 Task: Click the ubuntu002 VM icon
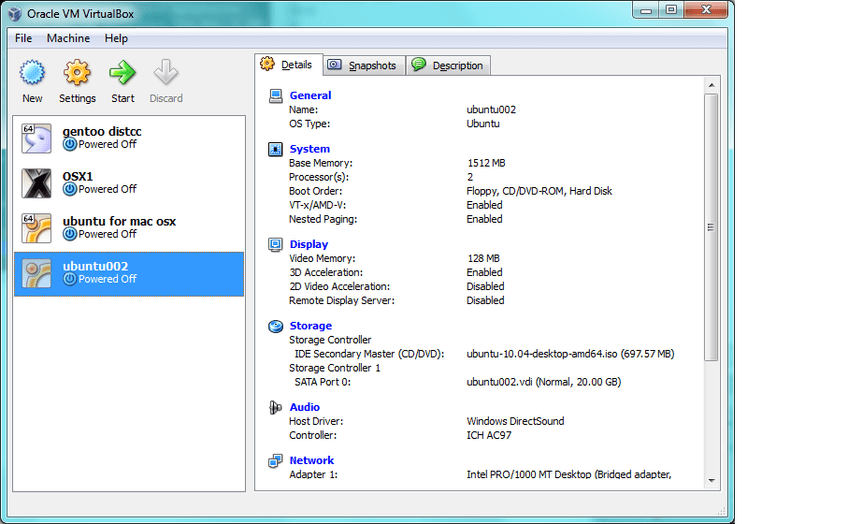click(36, 273)
